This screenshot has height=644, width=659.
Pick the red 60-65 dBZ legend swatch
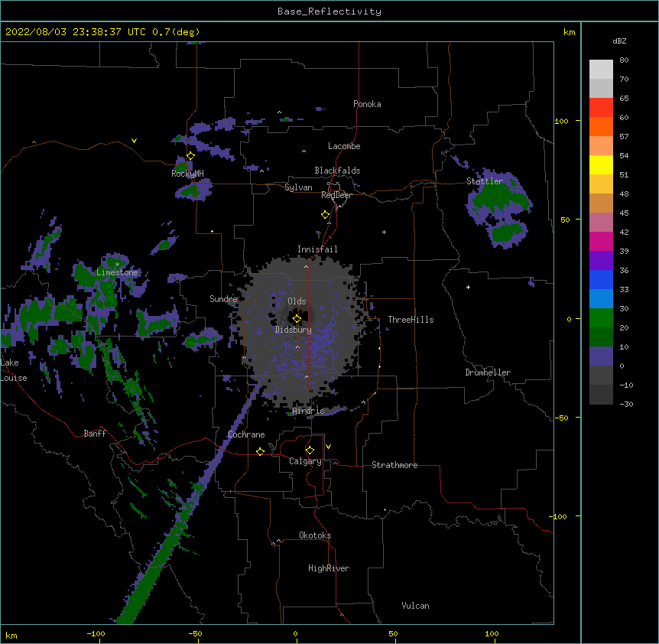click(601, 108)
